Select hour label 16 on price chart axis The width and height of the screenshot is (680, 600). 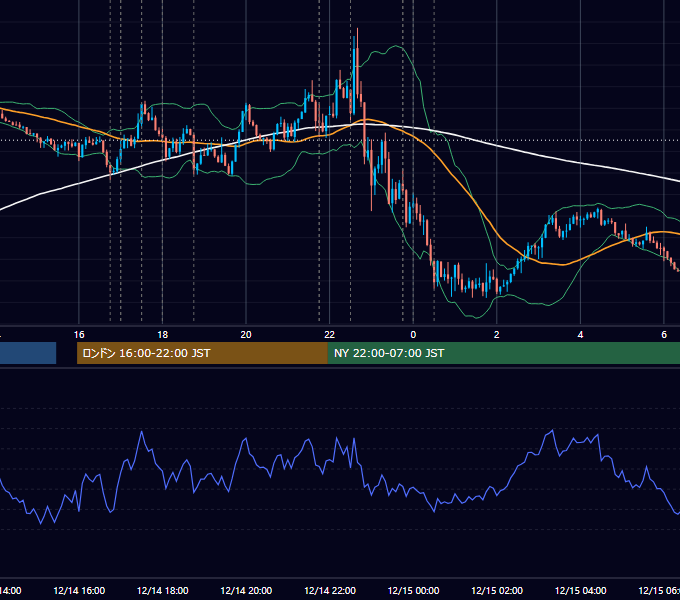pyautogui.click(x=79, y=335)
